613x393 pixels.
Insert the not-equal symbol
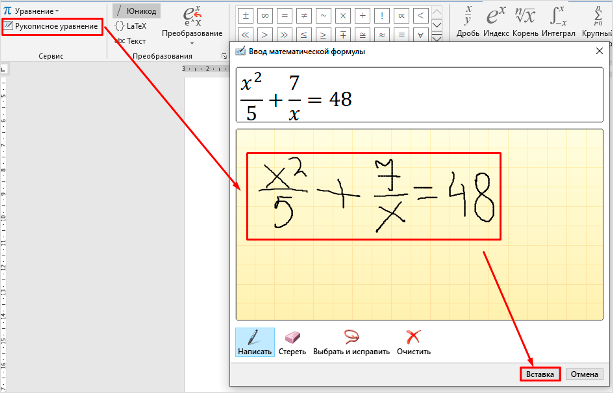(x=304, y=16)
